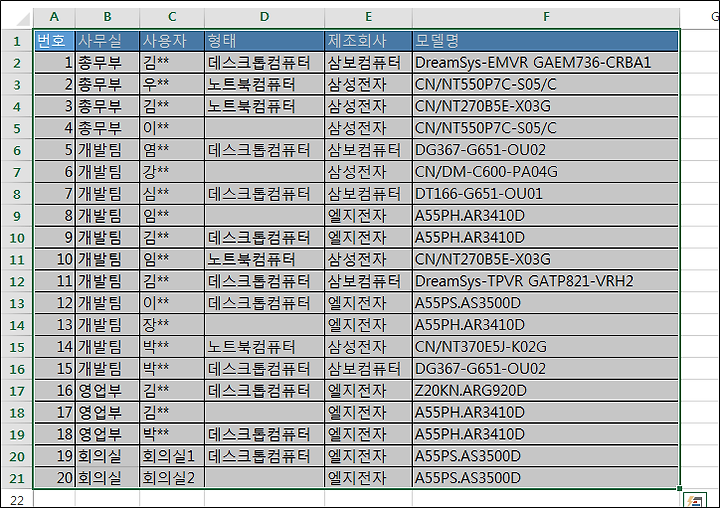
Task: Click the empty 형태 cell in row 5
Action: [x=264, y=128]
